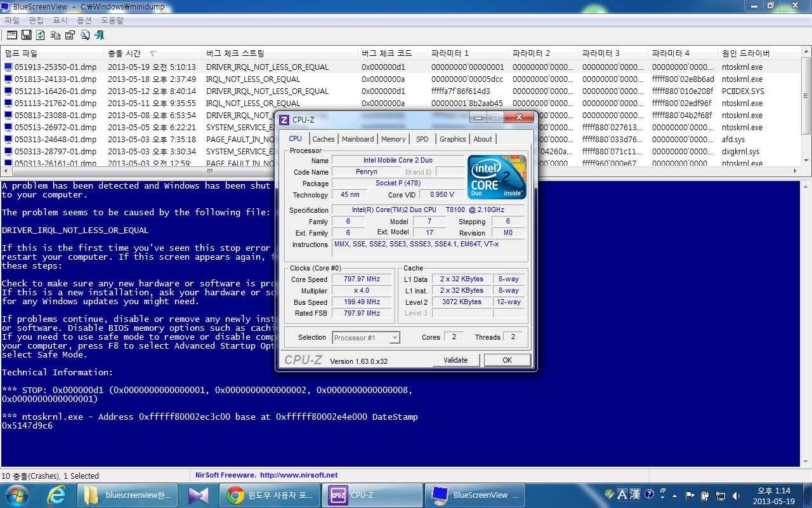
Task: Switch to the About tab in CPU-Z
Action: click(x=483, y=139)
